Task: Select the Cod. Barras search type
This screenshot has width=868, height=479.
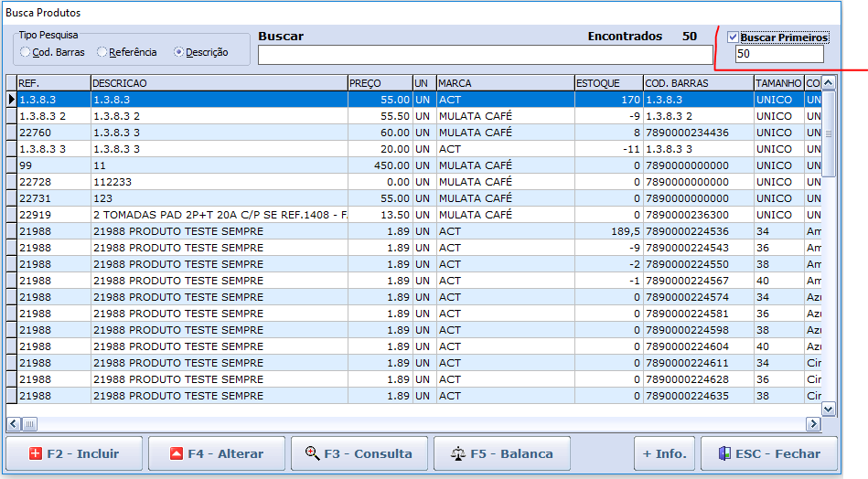Action: 26,52
